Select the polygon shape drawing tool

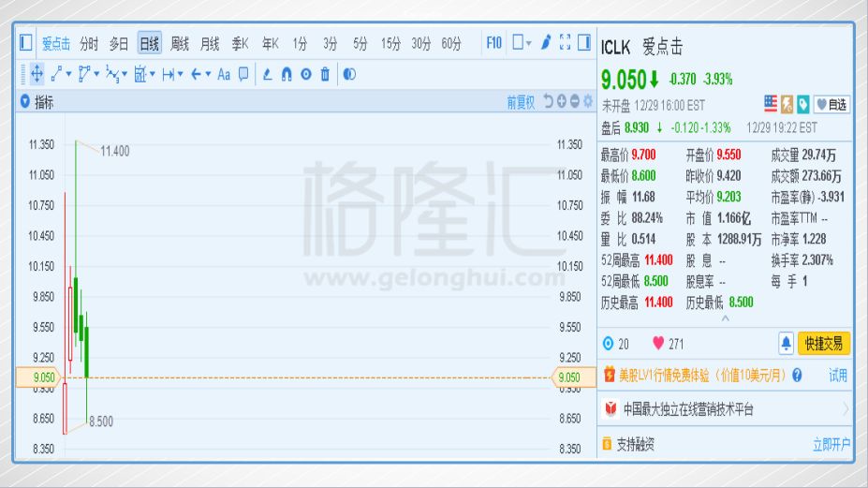coord(84,74)
